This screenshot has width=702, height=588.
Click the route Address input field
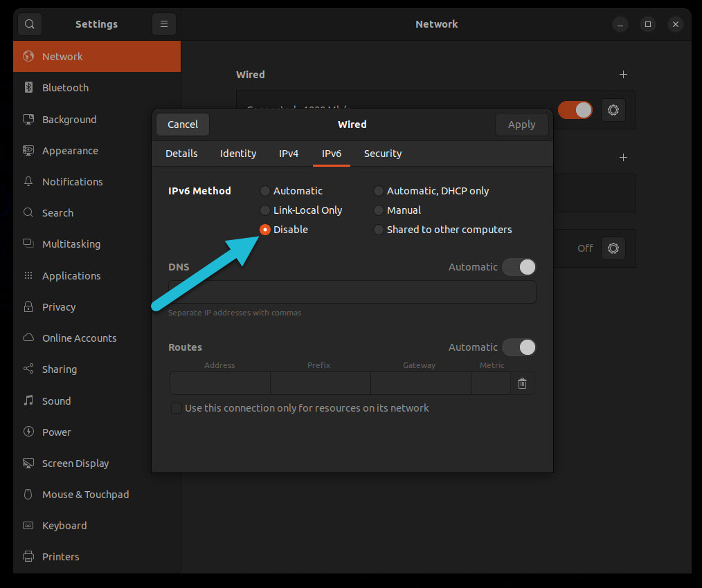tap(219, 383)
